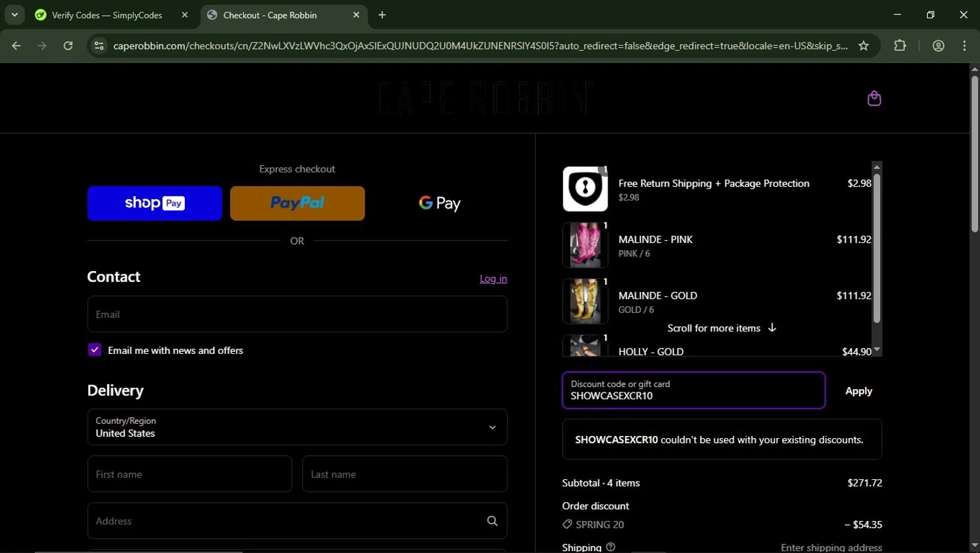
Task: Click the address search magnifier icon
Action: 492,521
